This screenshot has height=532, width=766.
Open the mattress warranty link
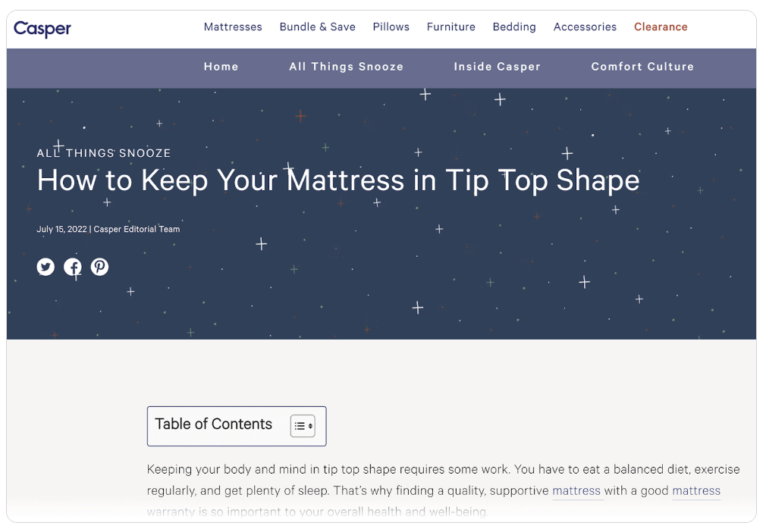point(695,490)
